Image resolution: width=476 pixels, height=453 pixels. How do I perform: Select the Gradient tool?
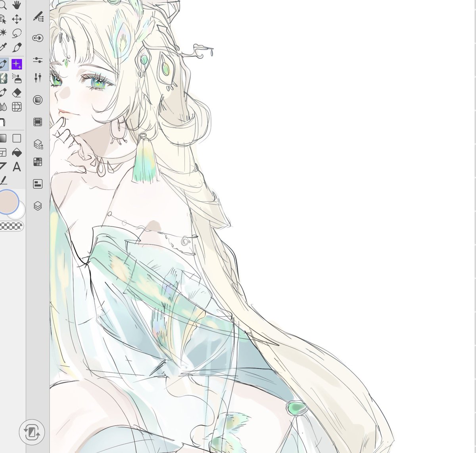[x=2, y=138]
